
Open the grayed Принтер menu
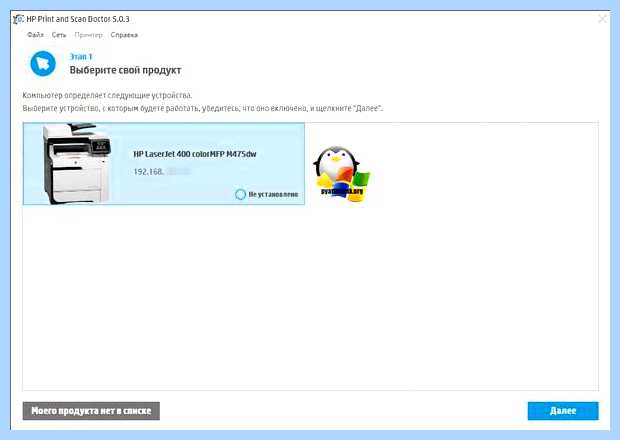tap(89, 35)
